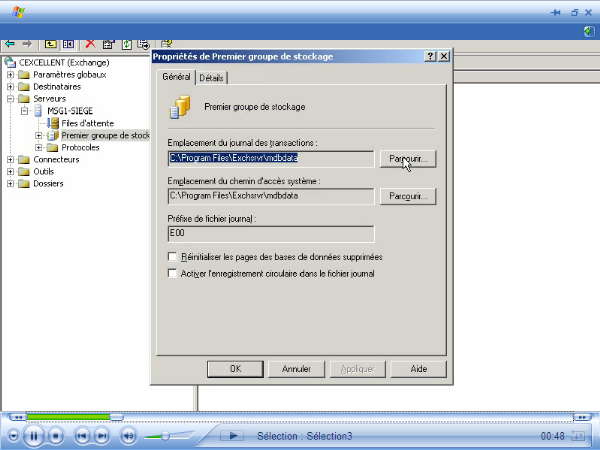Open the Properties toolbar icon

coord(108,44)
